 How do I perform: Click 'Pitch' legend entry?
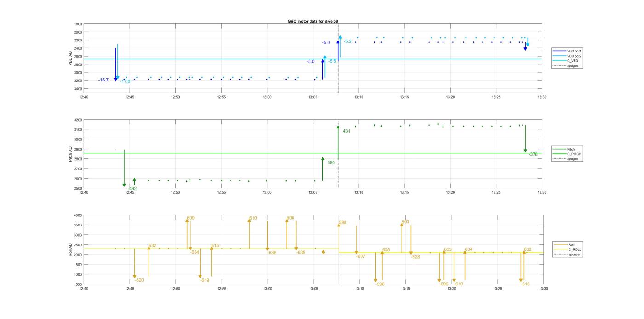coord(571,149)
